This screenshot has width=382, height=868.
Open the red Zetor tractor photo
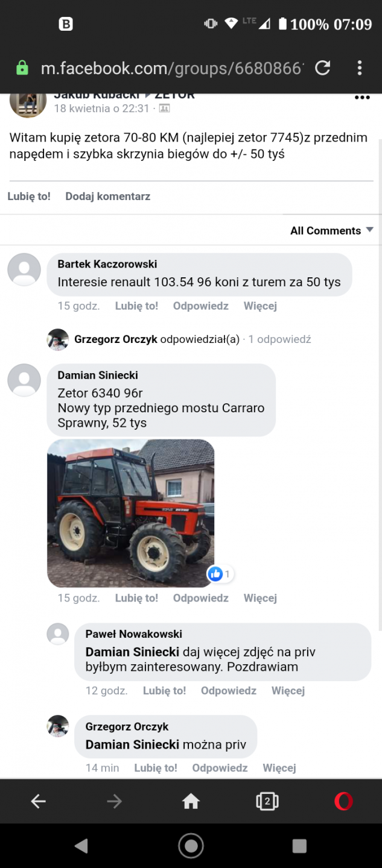[131, 513]
